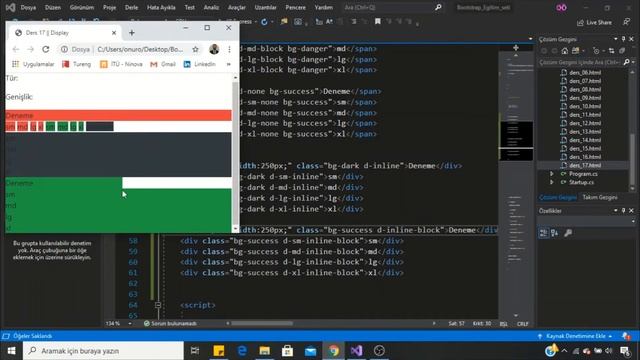Screen dimensions: 640x360
Task: Open Task View from the taskbar
Action: (195, 351)
